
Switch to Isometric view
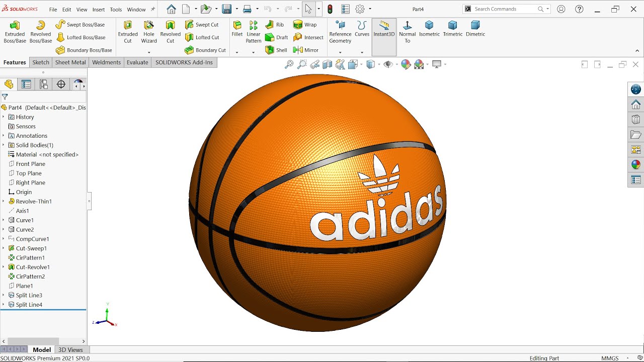pyautogui.click(x=429, y=29)
